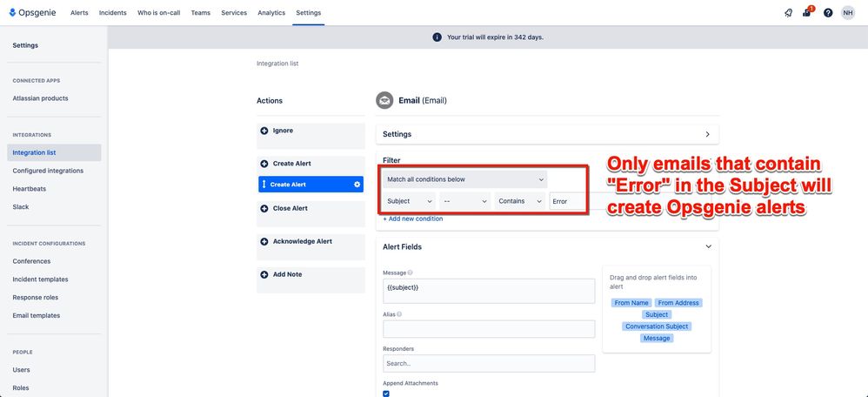
Task: Collapse the Alert Fields section chevron
Action: coord(708,246)
